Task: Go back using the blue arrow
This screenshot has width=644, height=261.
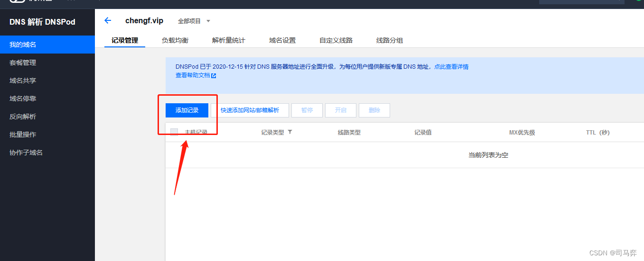Action: coord(108,20)
